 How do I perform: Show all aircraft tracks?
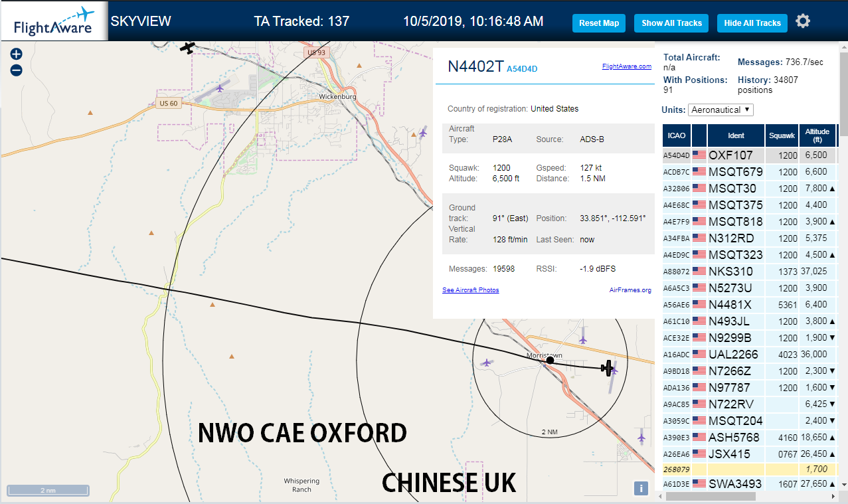[x=671, y=23]
